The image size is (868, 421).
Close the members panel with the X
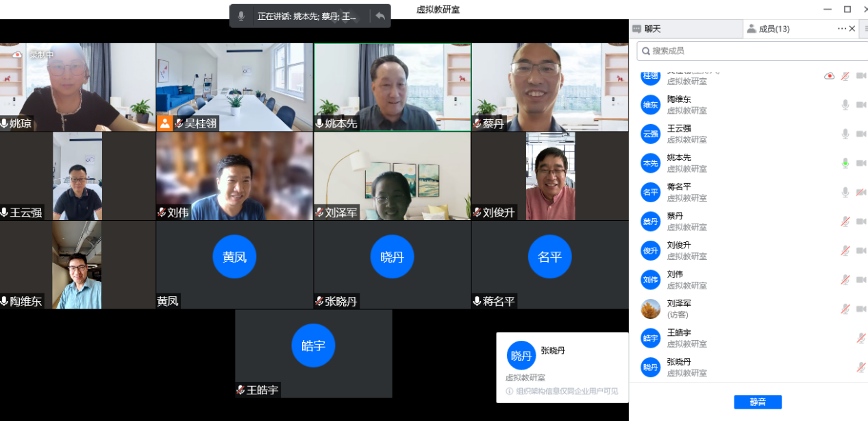pos(852,29)
